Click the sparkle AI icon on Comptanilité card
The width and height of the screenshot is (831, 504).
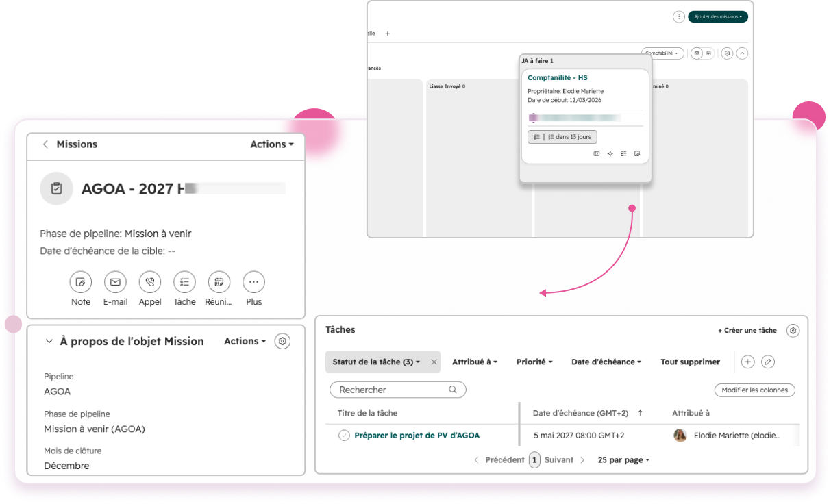point(610,154)
